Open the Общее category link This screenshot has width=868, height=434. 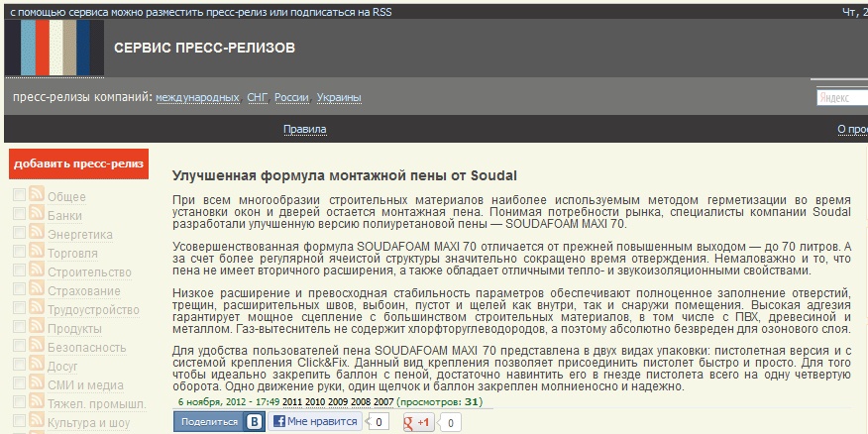click(66, 197)
